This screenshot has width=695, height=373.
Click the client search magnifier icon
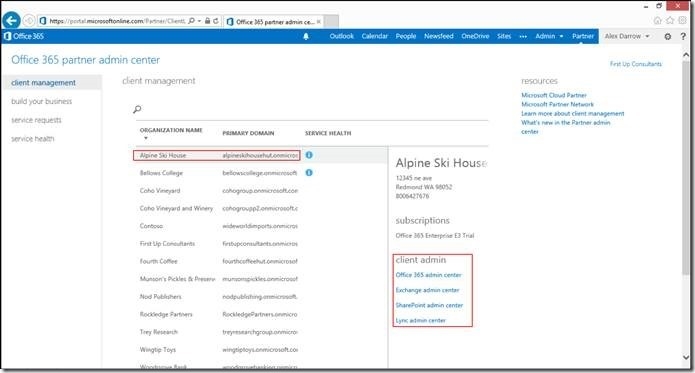pos(137,109)
